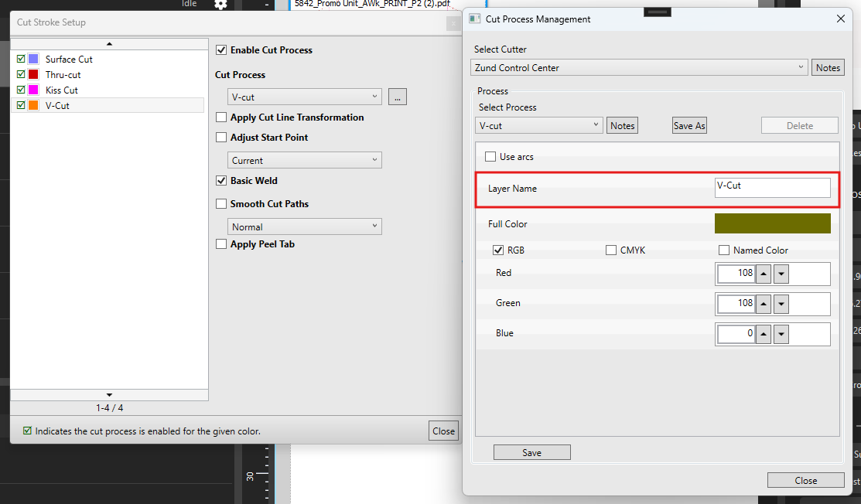Click the Blue value field
This screenshot has height=504, width=861.
(735, 333)
